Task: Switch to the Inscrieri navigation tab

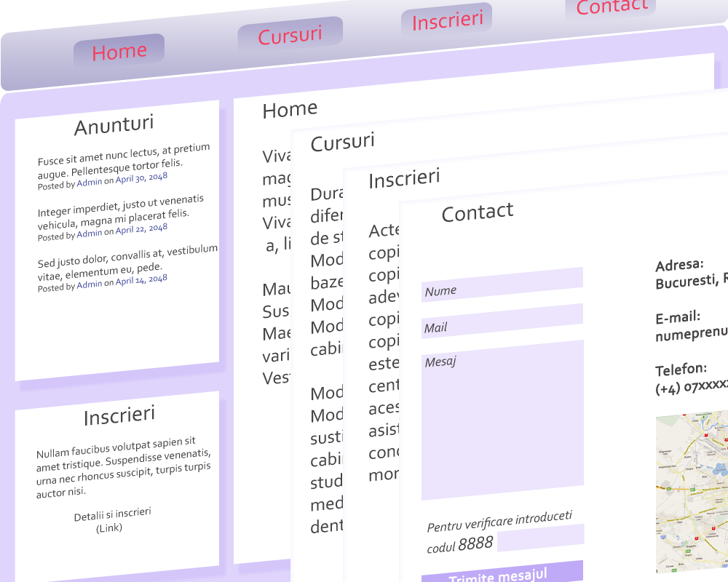Action: 447,20
